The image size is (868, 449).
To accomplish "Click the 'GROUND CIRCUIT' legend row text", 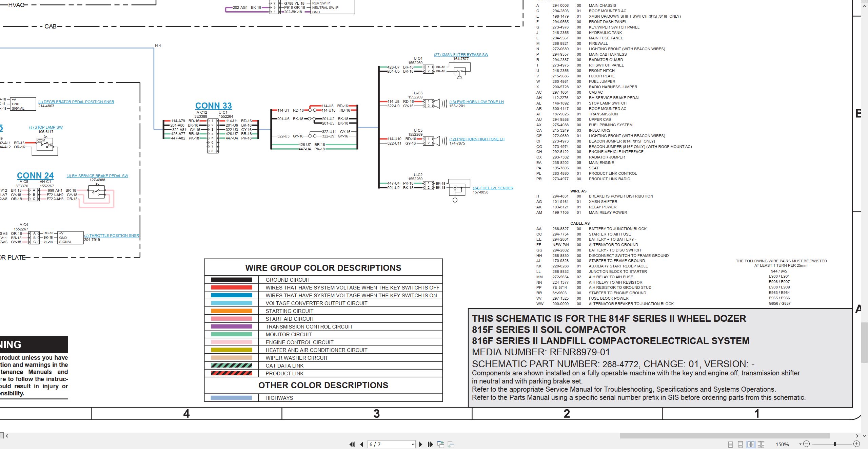I will click(x=288, y=280).
